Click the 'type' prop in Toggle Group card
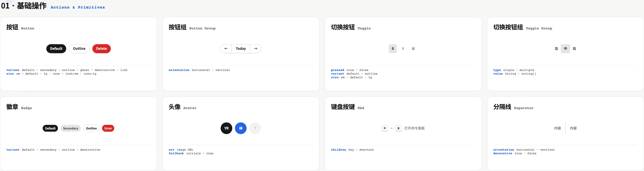 497,70
